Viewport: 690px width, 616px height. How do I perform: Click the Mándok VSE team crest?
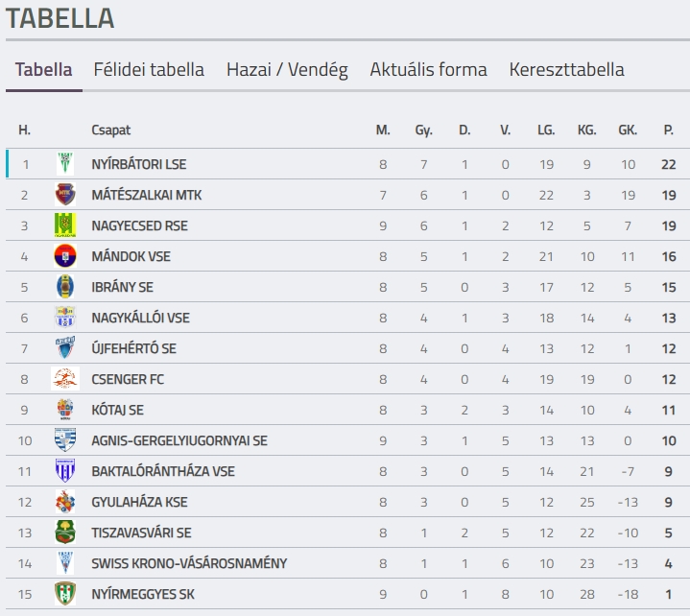[64, 256]
